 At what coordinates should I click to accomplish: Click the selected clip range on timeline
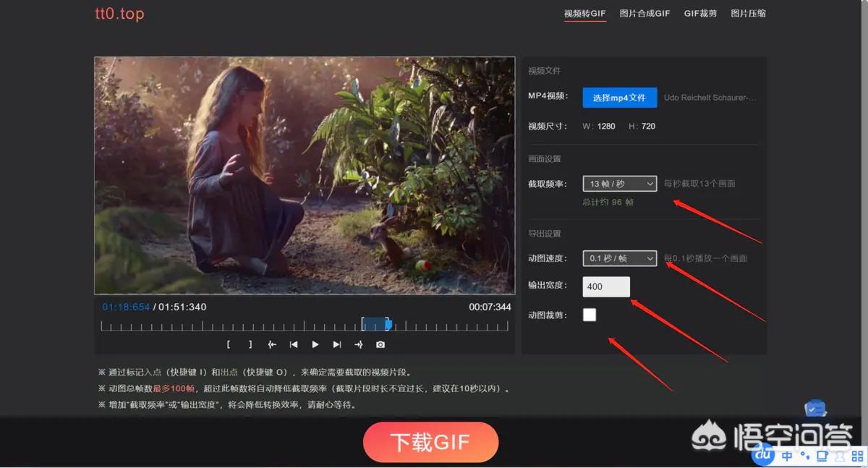click(x=375, y=325)
